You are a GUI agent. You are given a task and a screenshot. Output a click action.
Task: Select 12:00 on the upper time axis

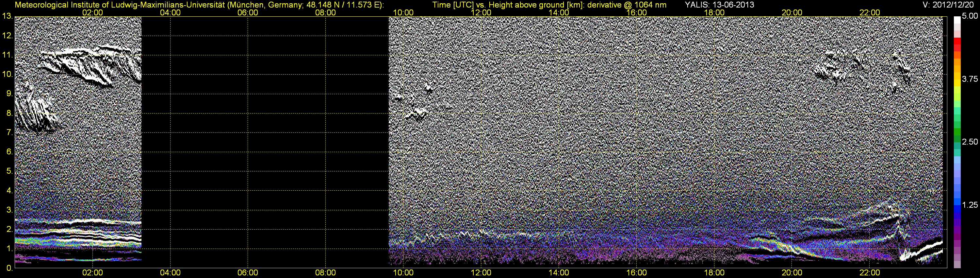tap(481, 12)
